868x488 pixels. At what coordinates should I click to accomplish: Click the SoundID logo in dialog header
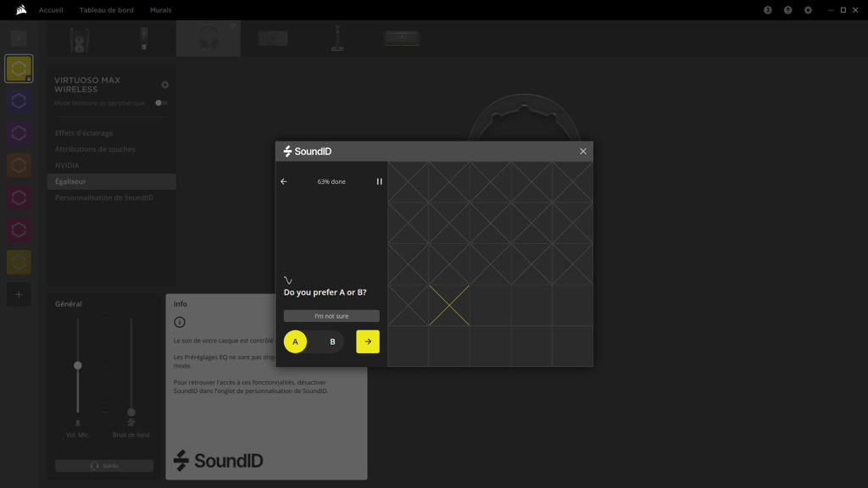(x=307, y=151)
